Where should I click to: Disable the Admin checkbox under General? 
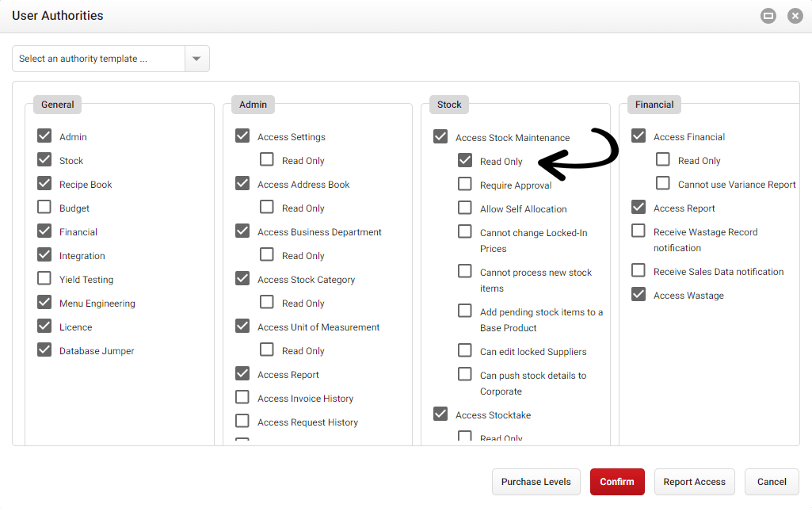click(44, 136)
